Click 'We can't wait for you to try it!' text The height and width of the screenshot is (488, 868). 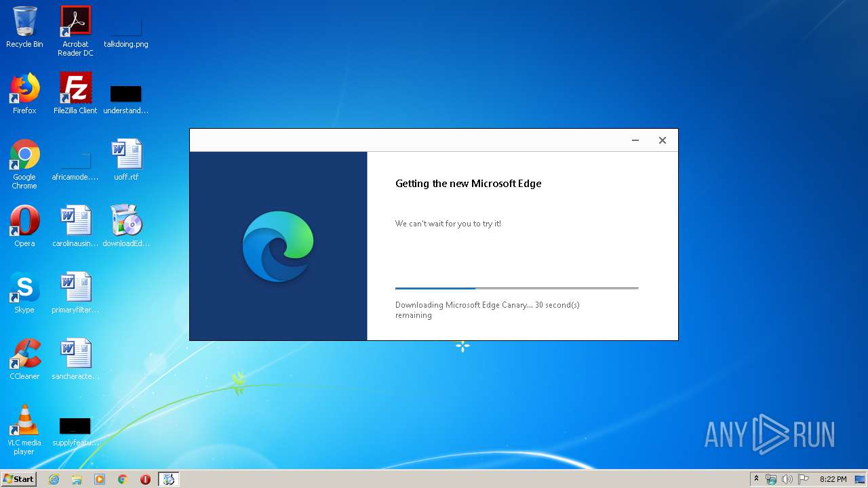[448, 224]
